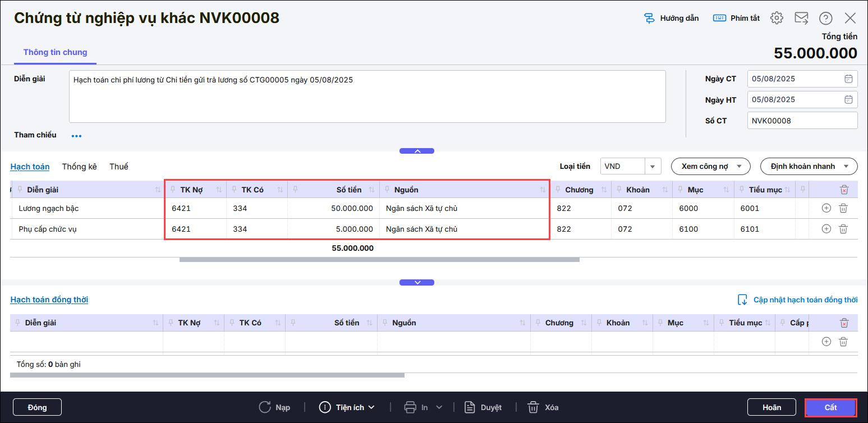The width and height of the screenshot is (868, 423).
Task: Click Cập nhật hạch toán đồng thời
Action: tap(797, 300)
